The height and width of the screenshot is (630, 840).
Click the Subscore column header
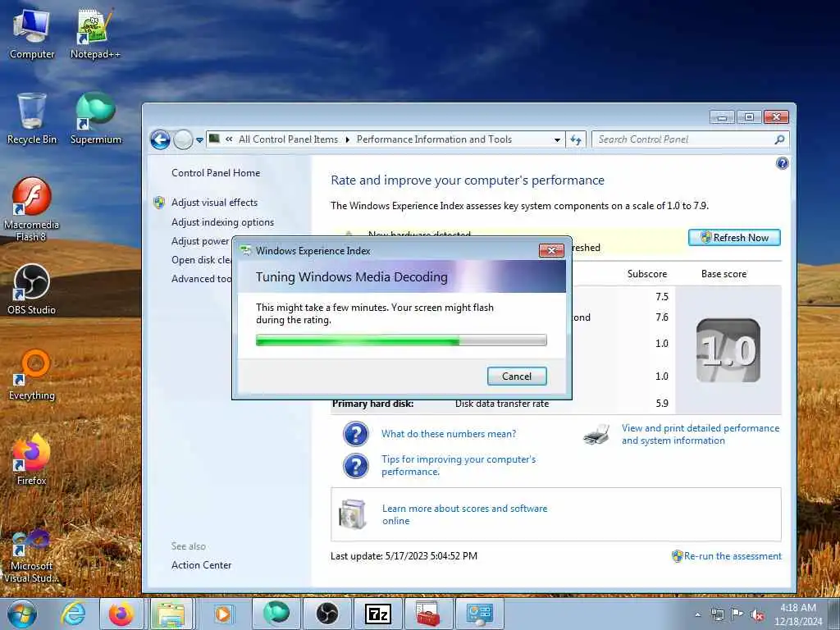point(647,274)
